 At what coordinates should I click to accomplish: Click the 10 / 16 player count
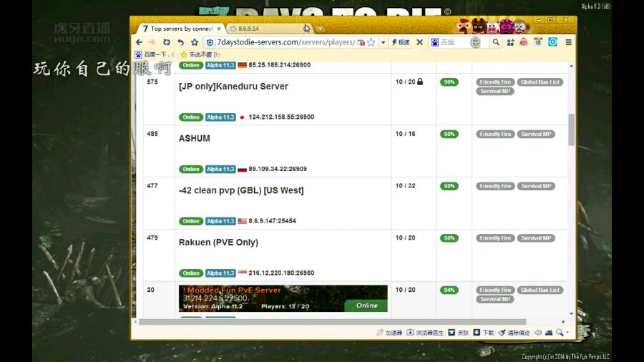[406, 134]
